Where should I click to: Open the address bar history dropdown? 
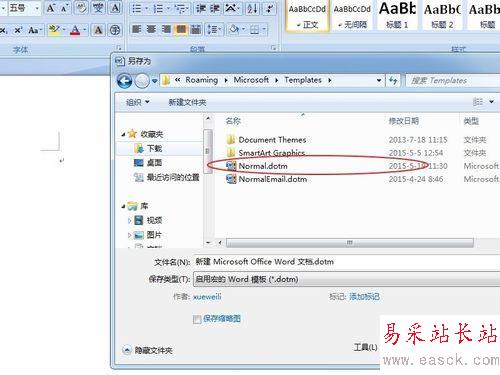click(x=379, y=80)
